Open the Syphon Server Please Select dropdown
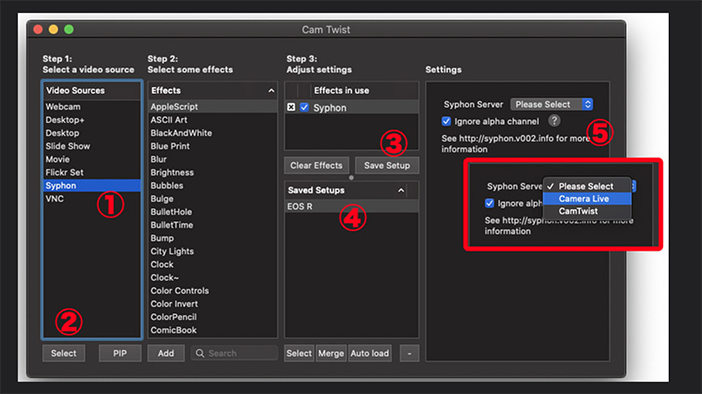The width and height of the screenshot is (702, 394). click(552, 104)
